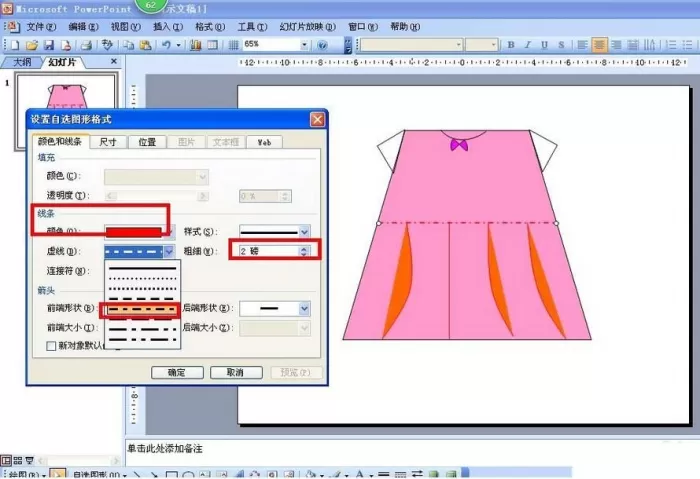
Task: Toggle Center alignment
Action: (x=599, y=45)
